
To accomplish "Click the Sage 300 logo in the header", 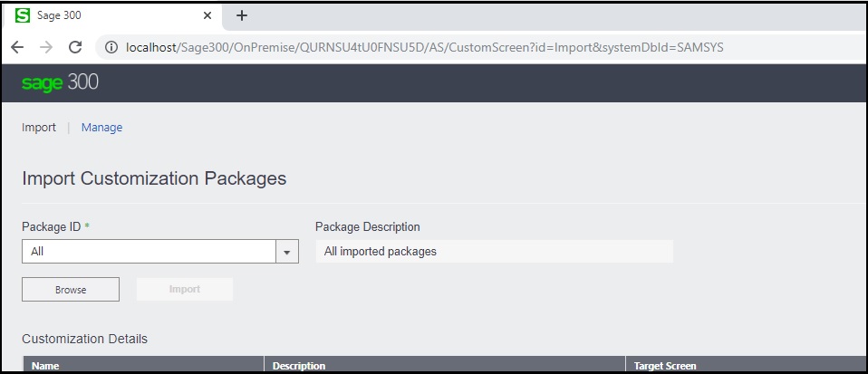I will click(x=60, y=82).
